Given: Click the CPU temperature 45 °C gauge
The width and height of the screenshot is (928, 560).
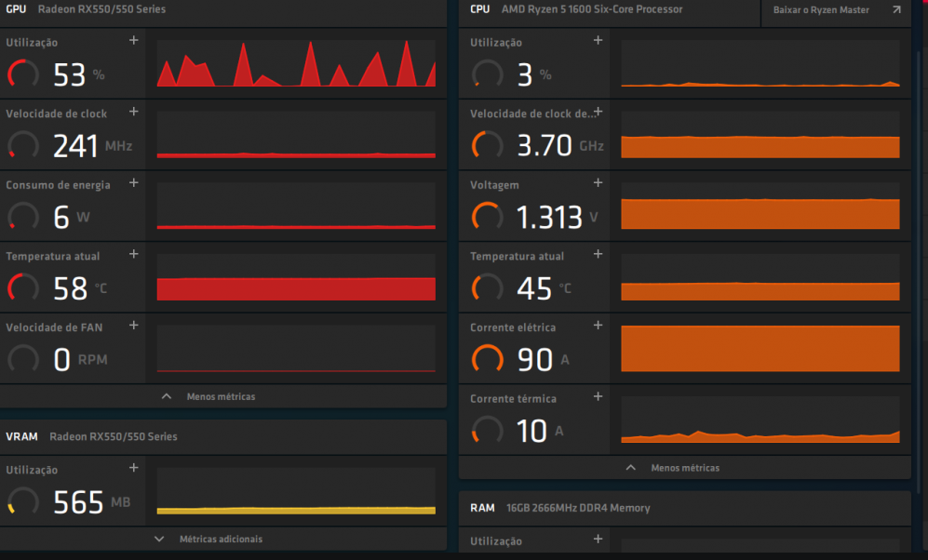Looking at the screenshot, I should coord(487,288).
